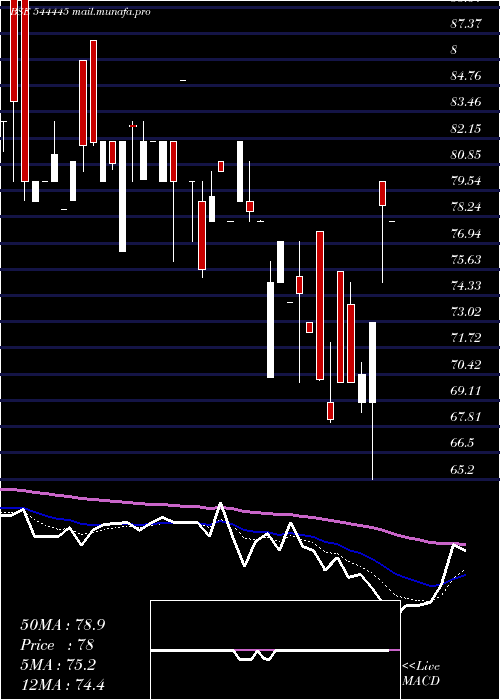Image resolution: width=500 pixels, height=700 pixels.
Task: Click the 73.02 price axis label
Action: (x=466, y=312)
